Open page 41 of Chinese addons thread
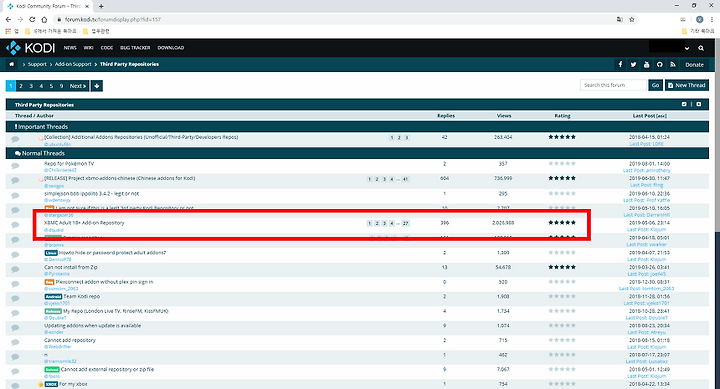This screenshot has height=389, width=720. pyautogui.click(x=405, y=179)
